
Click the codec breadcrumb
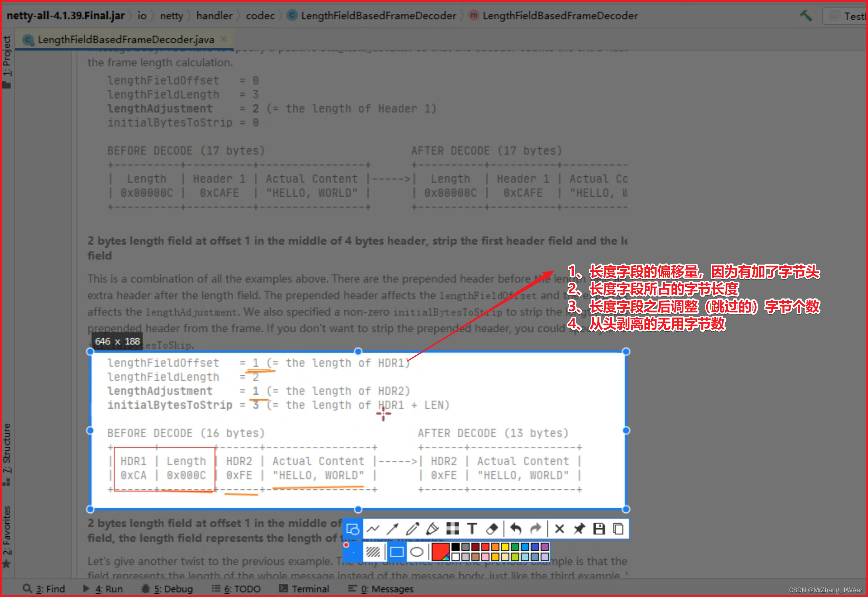260,16
